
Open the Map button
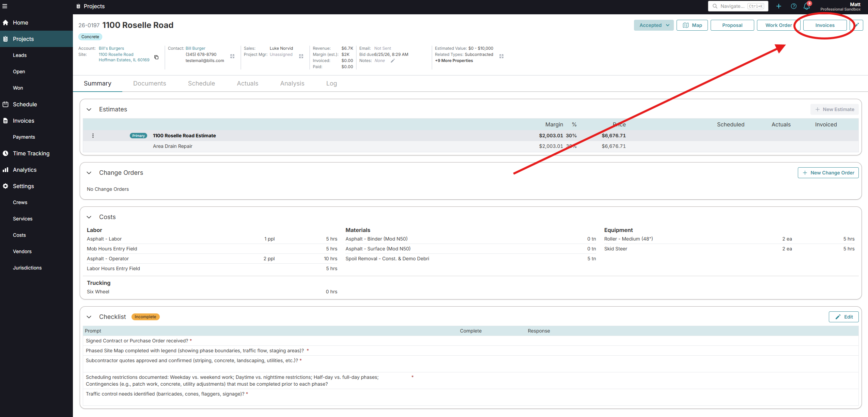(x=692, y=25)
